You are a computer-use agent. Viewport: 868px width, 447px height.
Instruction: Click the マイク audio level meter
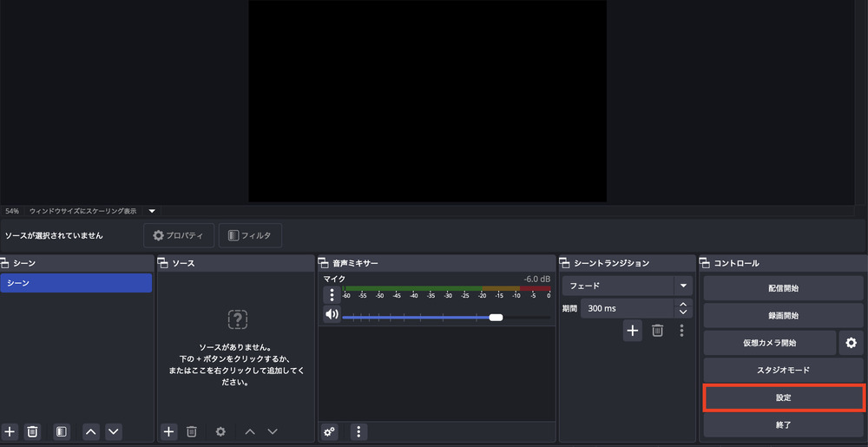(447, 288)
